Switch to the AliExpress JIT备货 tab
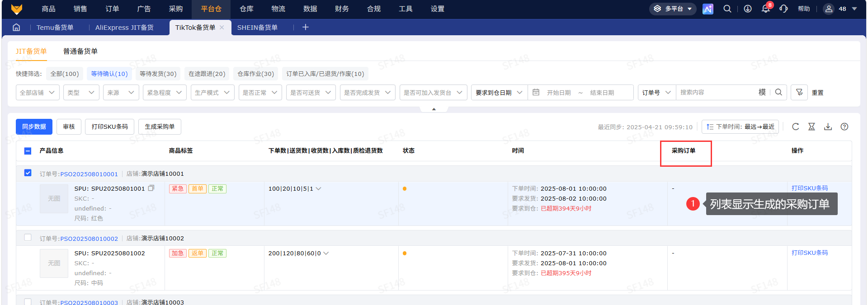This screenshot has height=305, width=868. point(124,27)
